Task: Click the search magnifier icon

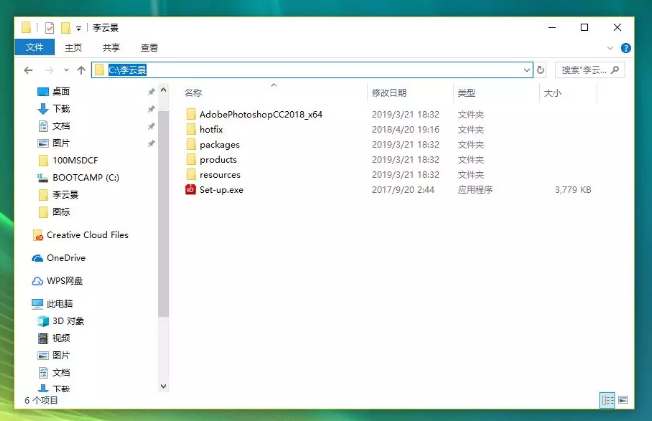Action: point(615,70)
